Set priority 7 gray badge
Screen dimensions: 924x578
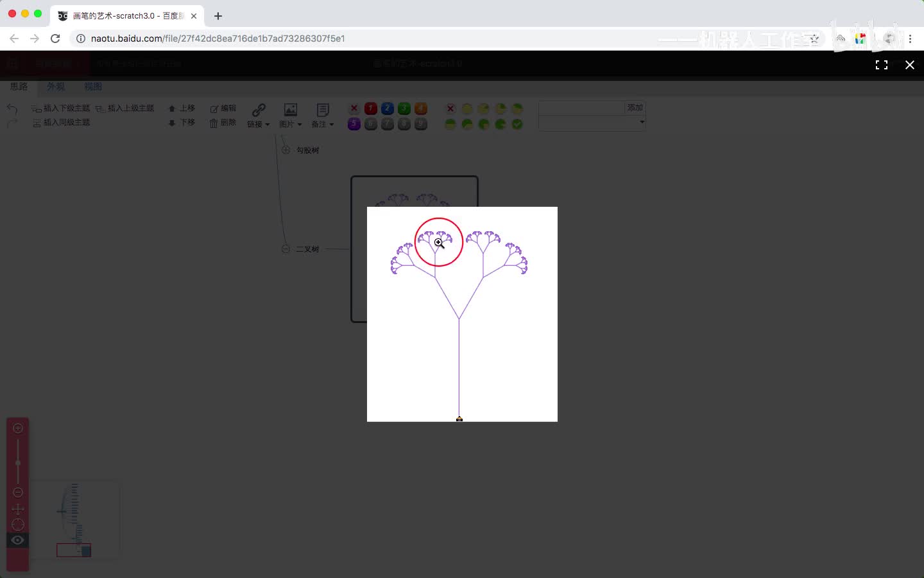pos(388,124)
